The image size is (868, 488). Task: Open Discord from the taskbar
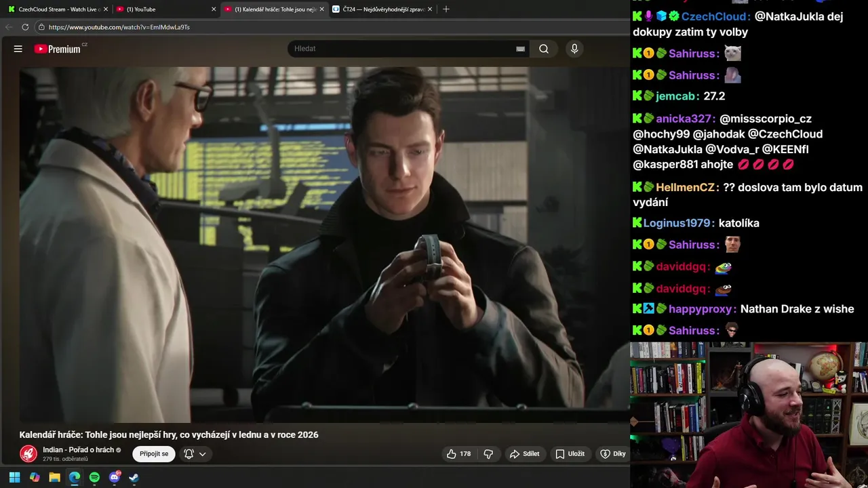click(115, 477)
